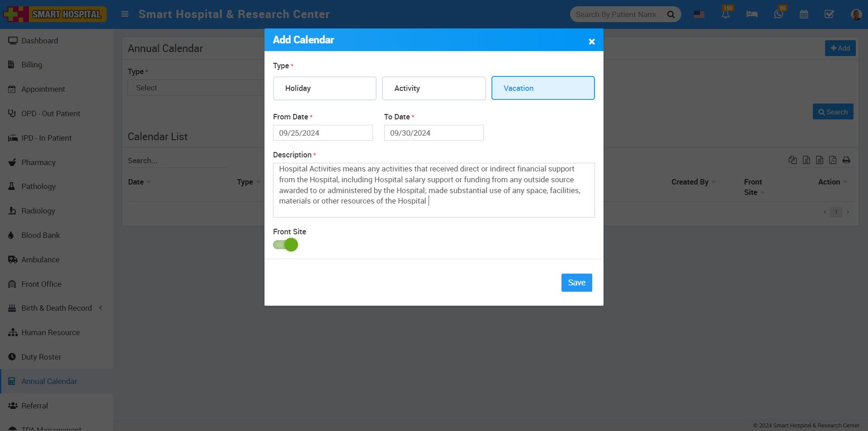Select the Holiday type option
This screenshot has width=868, height=431.
[324, 88]
